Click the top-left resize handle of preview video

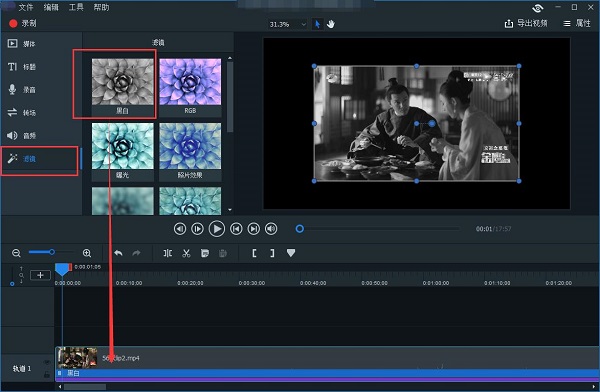[x=314, y=66]
